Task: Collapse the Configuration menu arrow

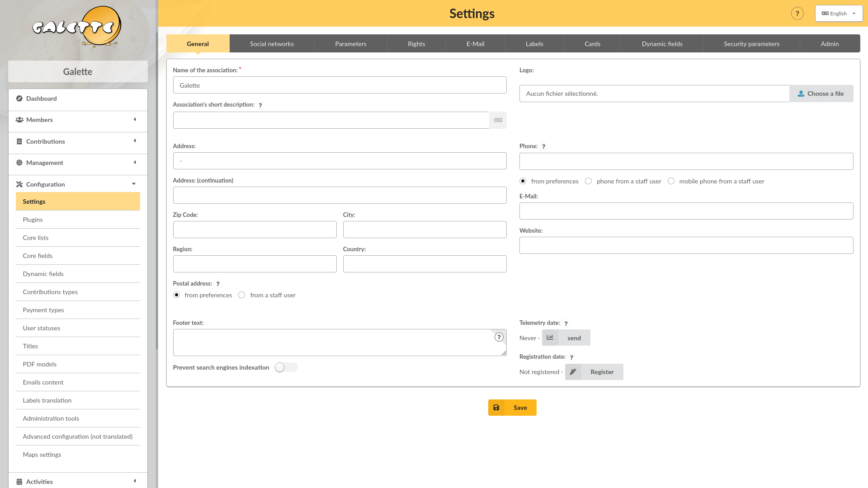Action: 134,184
